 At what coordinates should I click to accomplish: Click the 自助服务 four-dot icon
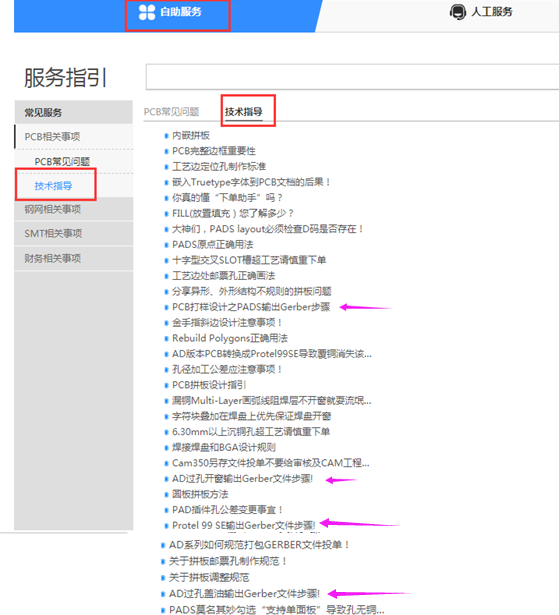[147, 12]
